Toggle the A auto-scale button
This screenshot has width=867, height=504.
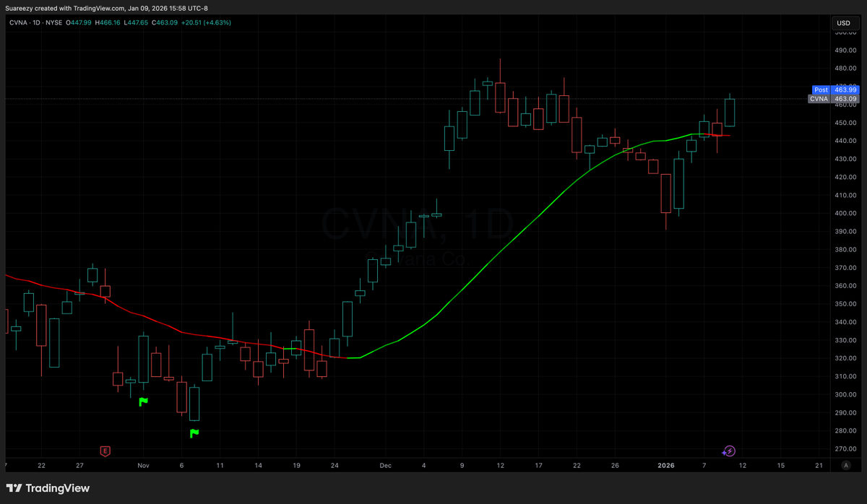click(x=845, y=466)
